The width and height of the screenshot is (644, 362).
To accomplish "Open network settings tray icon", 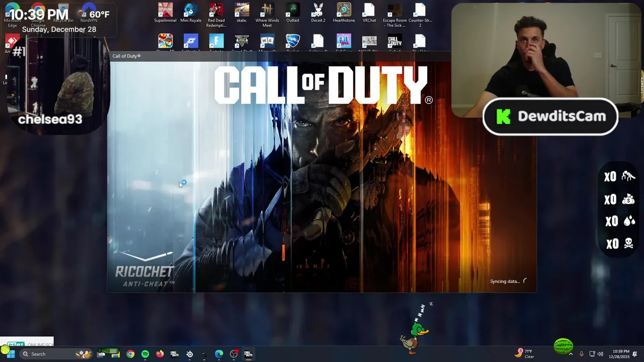I will click(x=592, y=354).
